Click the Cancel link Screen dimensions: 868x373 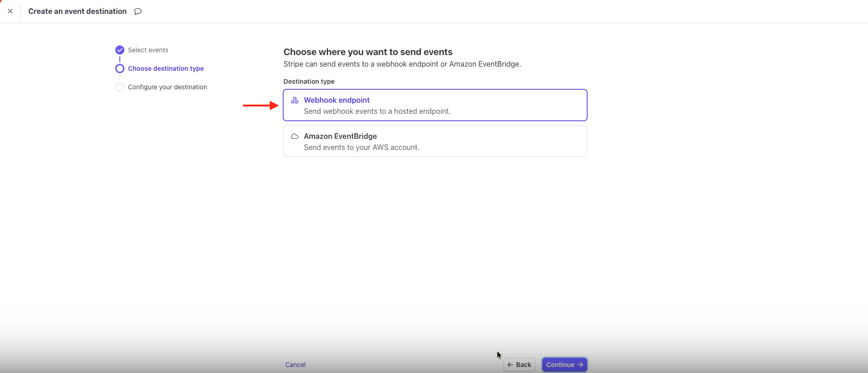(295, 365)
